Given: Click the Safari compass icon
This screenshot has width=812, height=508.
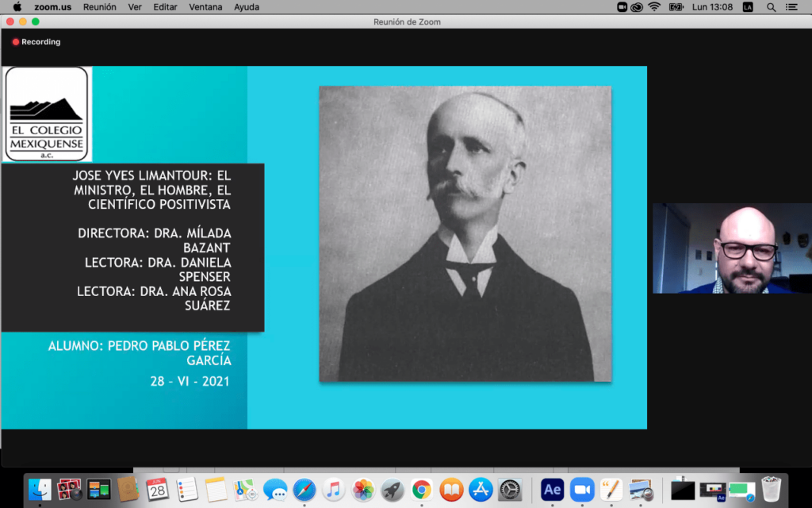Looking at the screenshot, I should click(304, 489).
